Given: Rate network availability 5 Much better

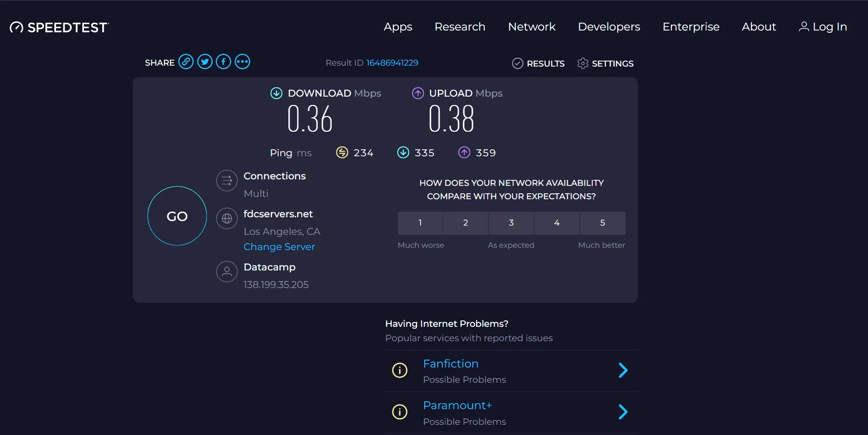Looking at the screenshot, I should click(x=602, y=223).
